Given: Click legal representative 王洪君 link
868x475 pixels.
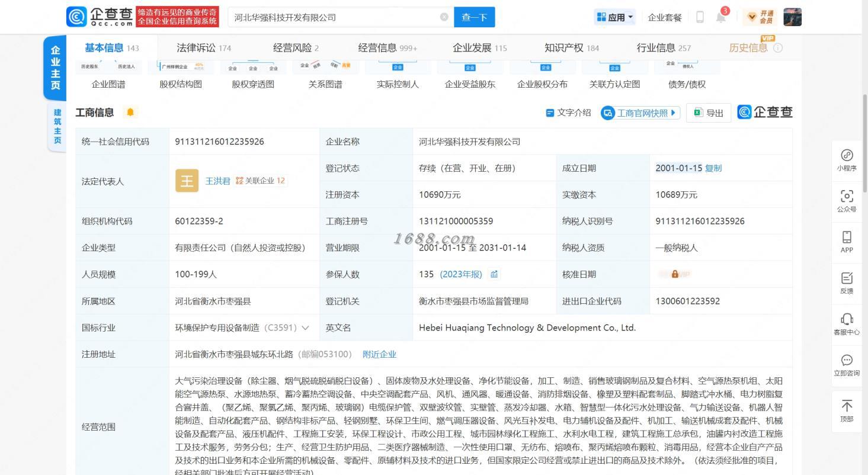Looking at the screenshot, I should 217,181.
